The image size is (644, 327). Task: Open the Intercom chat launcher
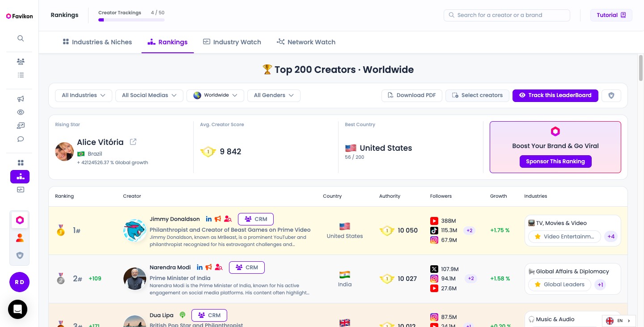pos(17,309)
